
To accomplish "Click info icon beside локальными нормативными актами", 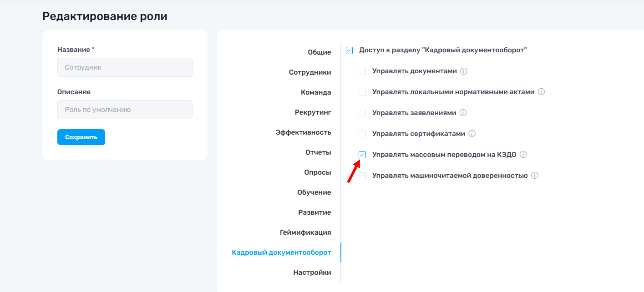I will [x=541, y=92].
